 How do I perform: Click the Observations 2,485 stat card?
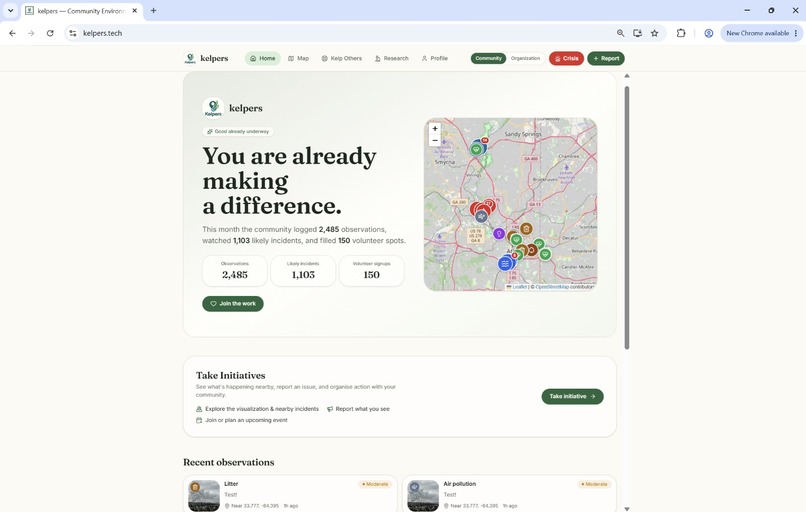click(x=235, y=270)
